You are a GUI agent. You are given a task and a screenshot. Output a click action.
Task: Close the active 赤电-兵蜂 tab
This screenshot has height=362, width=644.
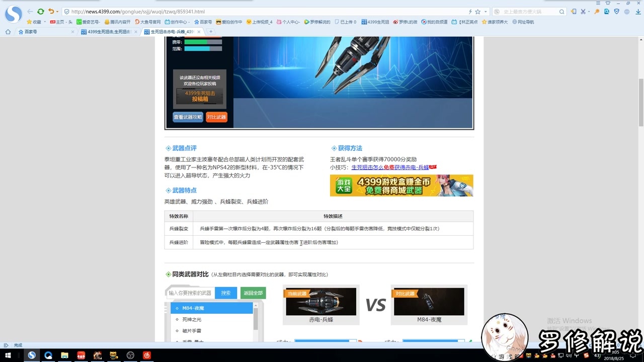click(x=199, y=32)
